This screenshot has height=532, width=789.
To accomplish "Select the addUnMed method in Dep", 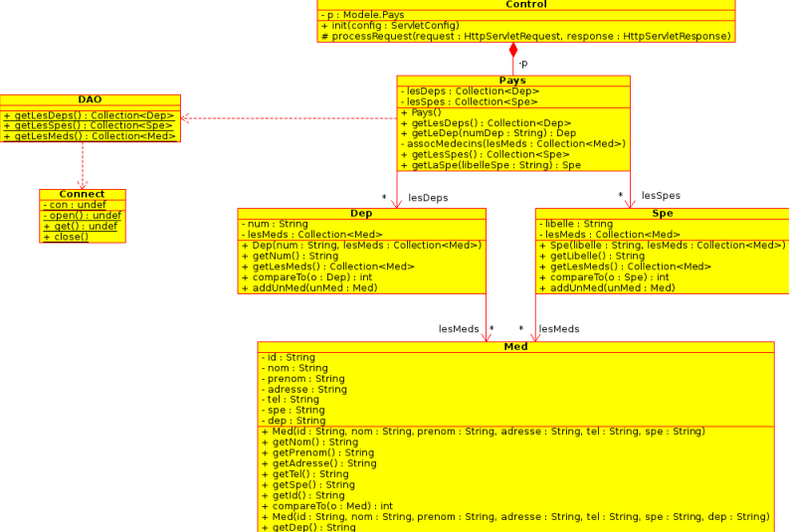I will (x=309, y=288).
